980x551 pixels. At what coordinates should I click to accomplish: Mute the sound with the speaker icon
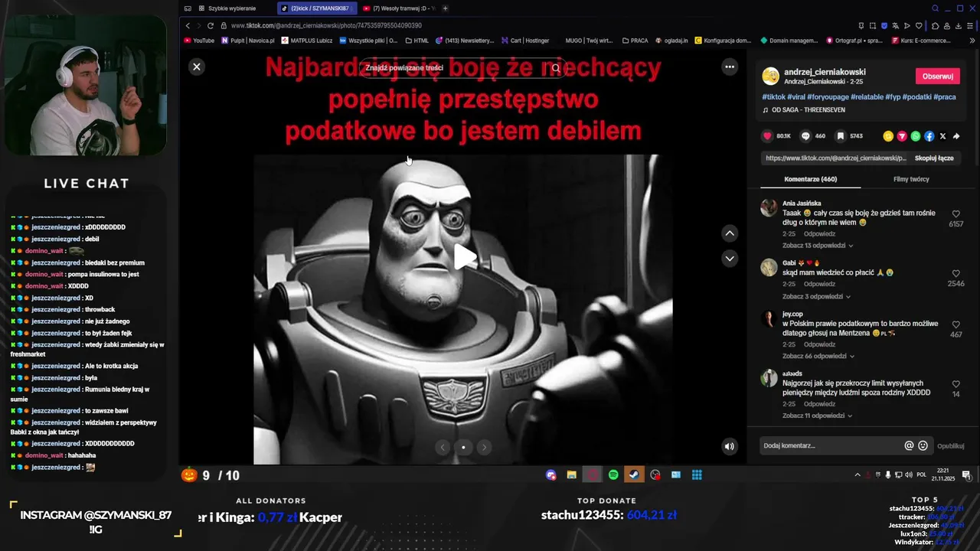point(730,446)
